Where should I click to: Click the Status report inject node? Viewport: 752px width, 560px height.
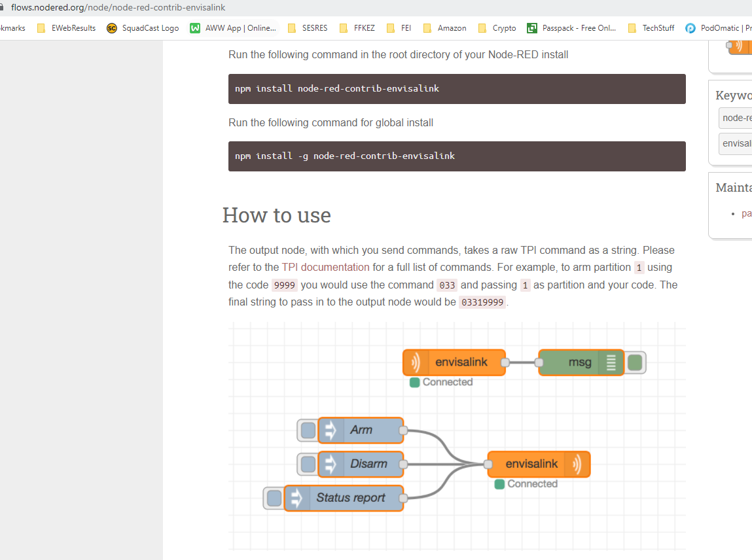(344, 498)
